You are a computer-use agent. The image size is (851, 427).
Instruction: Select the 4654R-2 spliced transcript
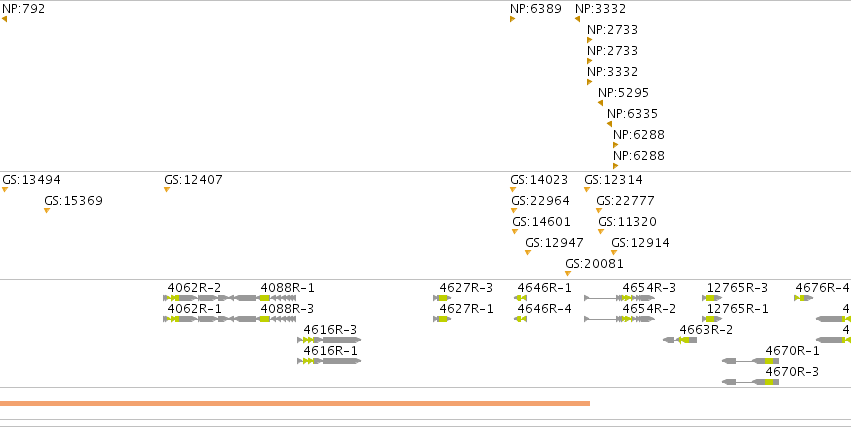[x=619, y=319]
